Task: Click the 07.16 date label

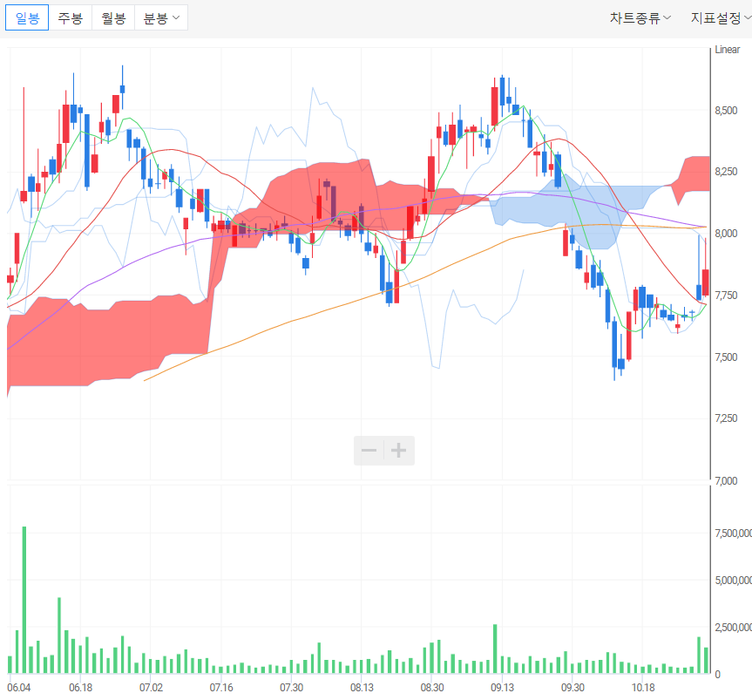Action: pyautogui.click(x=221, y=688)
